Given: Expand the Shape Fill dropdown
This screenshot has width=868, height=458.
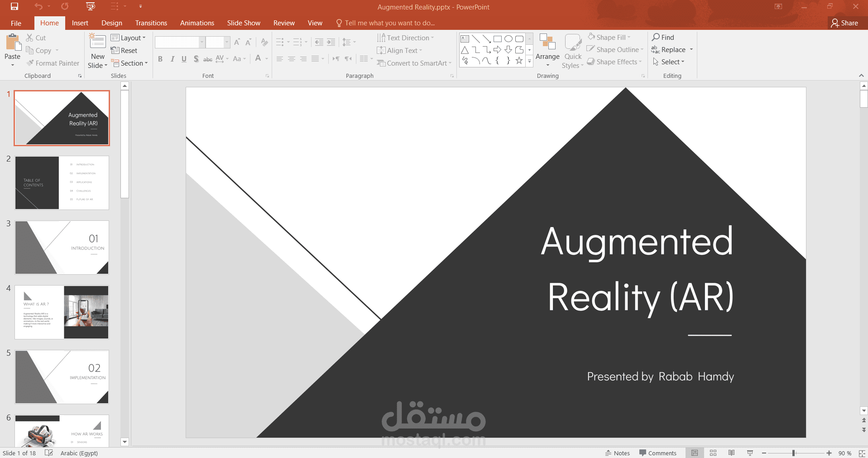Looking at the screenshot, I should point(609,37).
